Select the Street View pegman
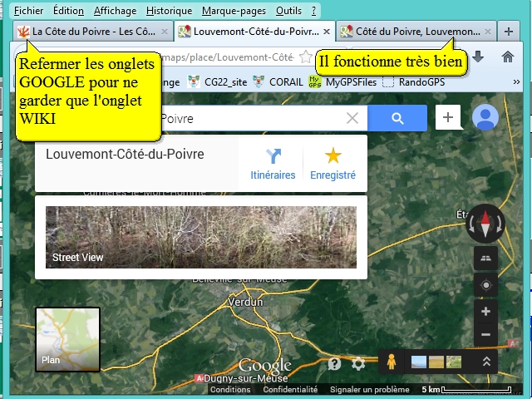 pyautogui.click(x=392, y=362)
